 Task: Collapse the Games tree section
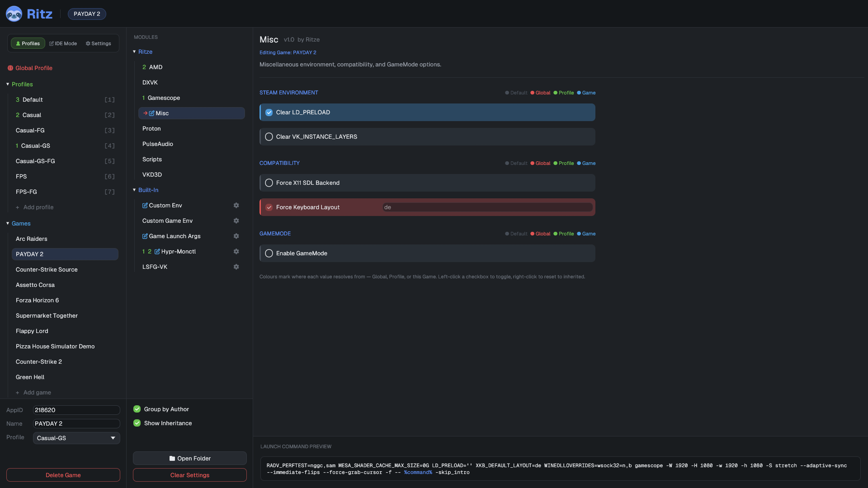[8, 223]
